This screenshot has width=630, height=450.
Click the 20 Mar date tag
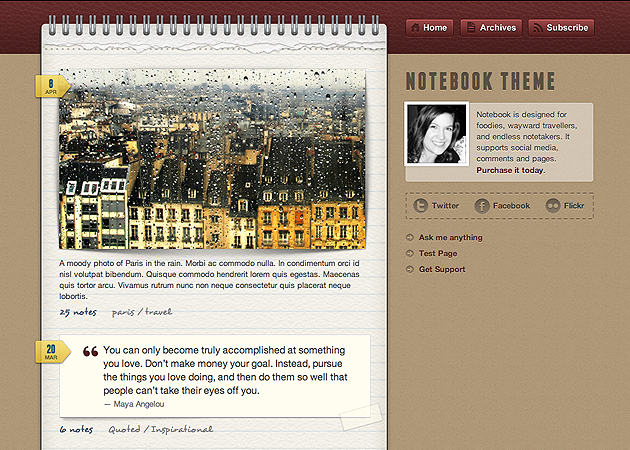coord(50,352)
